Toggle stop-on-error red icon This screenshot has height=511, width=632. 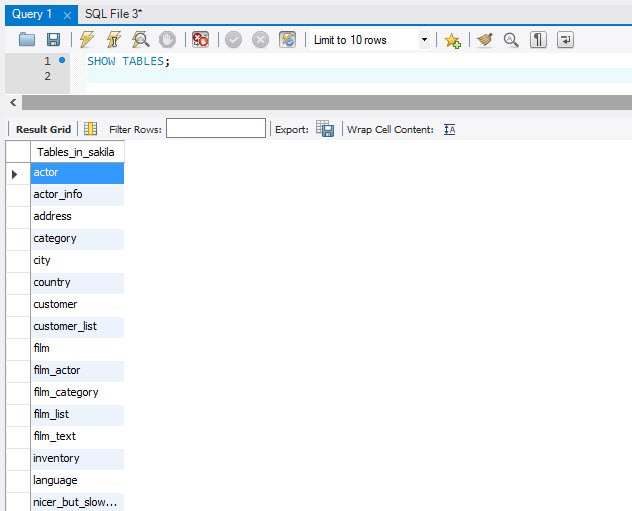pos(200,39)
